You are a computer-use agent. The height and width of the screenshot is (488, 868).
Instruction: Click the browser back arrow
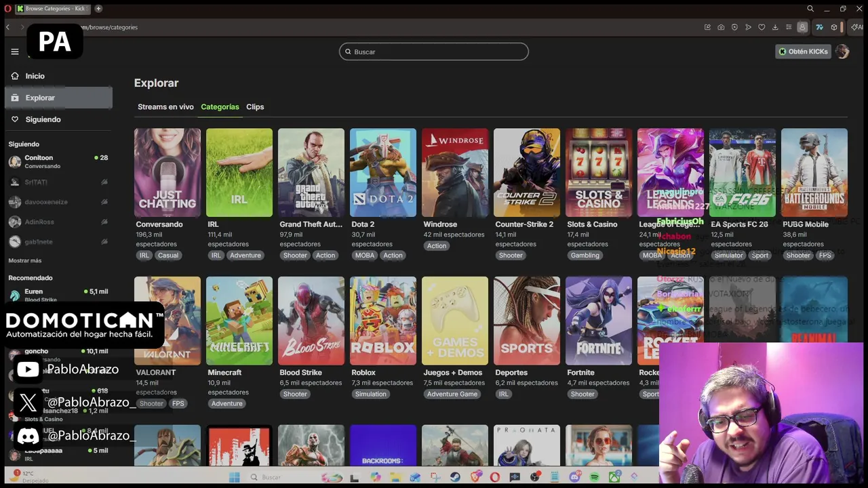click(x=7, y=27)
